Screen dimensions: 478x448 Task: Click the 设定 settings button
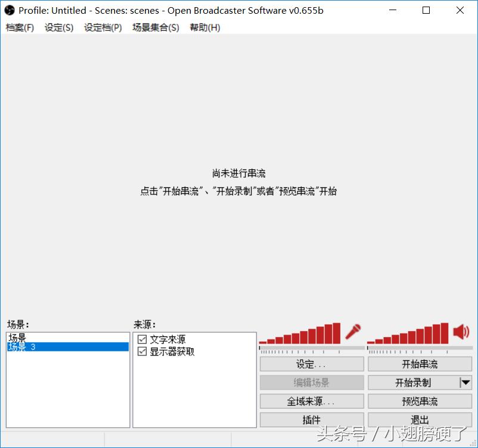pos(311,364)
